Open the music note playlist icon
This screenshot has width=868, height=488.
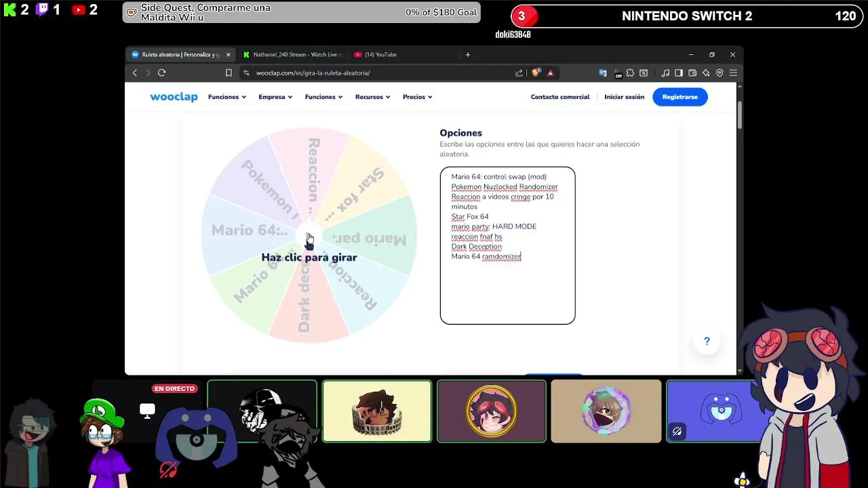(665, 73)
